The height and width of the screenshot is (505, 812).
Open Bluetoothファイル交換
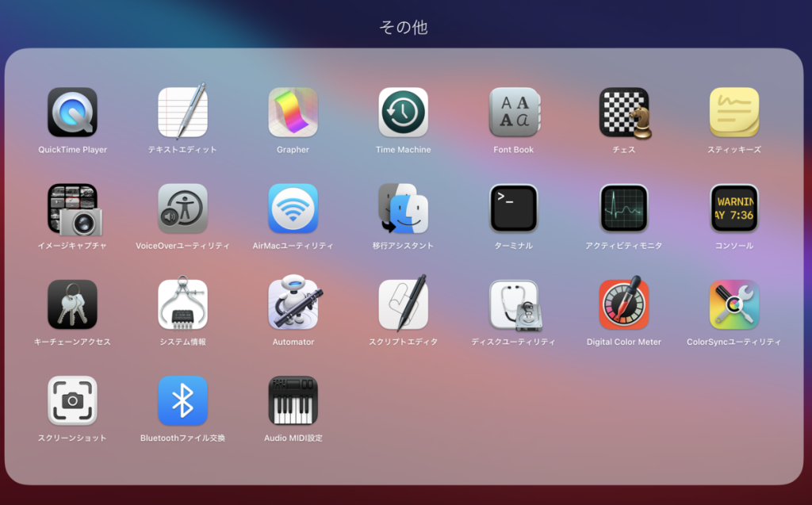[x=182, y=401]
